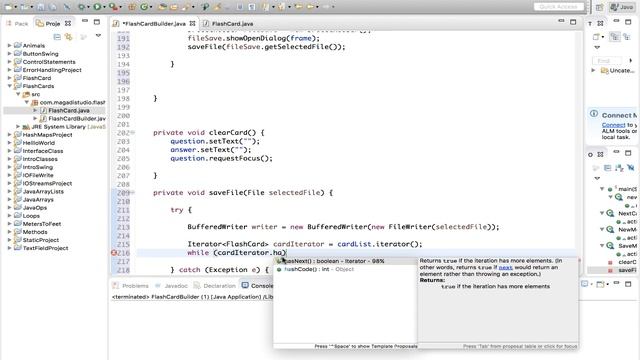Screen dimensions: 640x360
Task: Switch to the Console tab
Action: point(257,286)
